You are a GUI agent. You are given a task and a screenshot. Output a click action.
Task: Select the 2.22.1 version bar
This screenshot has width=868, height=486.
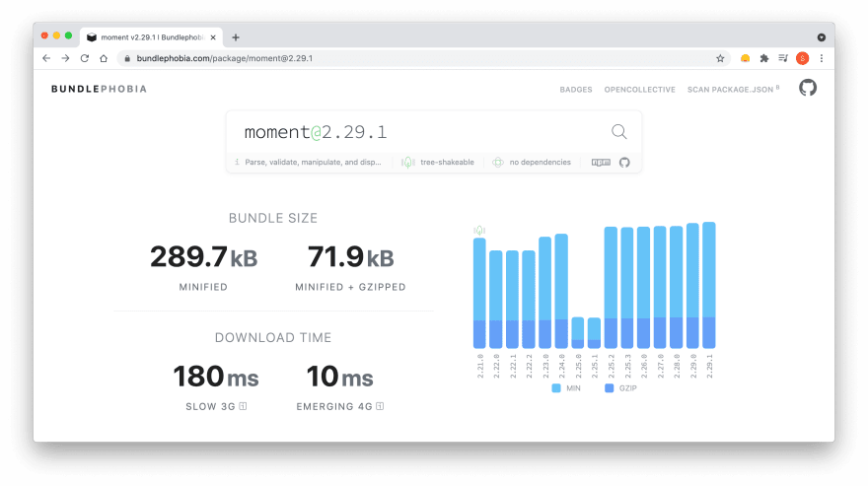tap(513, 300)
